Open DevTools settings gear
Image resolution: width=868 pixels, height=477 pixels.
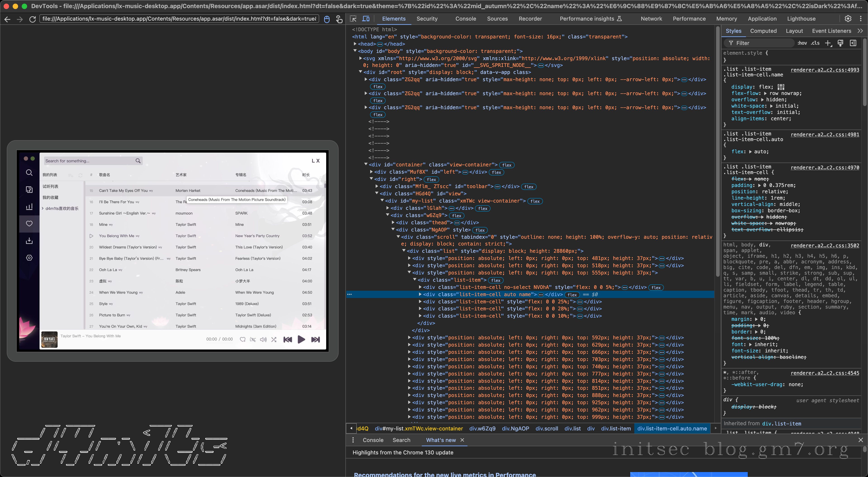[848, 19]
